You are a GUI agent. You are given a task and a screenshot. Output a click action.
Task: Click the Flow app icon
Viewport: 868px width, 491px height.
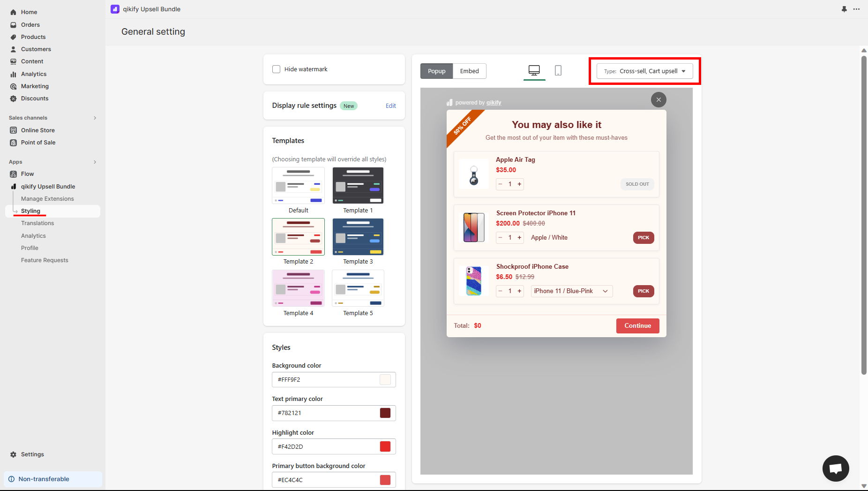pos(13,174)
